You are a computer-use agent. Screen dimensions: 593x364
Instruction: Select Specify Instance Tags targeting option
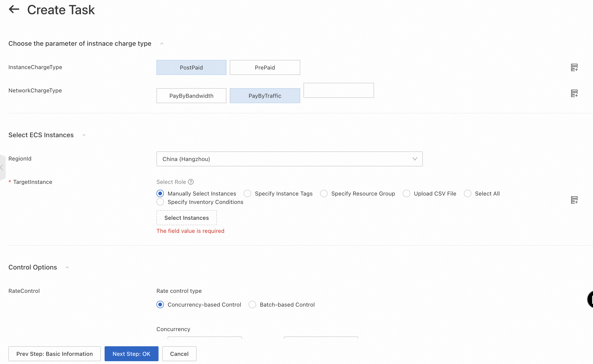coord(247,193)
